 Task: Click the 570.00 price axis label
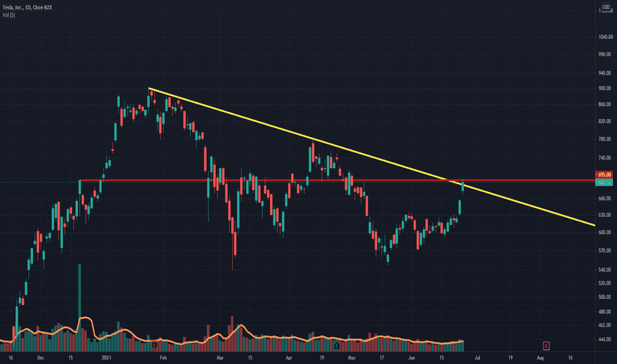coord(605,251)
